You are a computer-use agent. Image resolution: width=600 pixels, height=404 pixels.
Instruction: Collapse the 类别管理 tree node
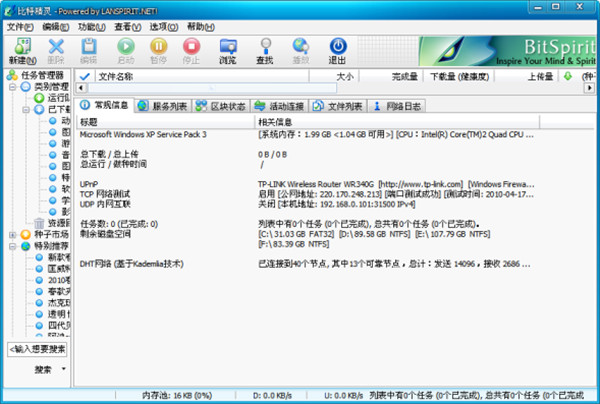pos(12,87)
